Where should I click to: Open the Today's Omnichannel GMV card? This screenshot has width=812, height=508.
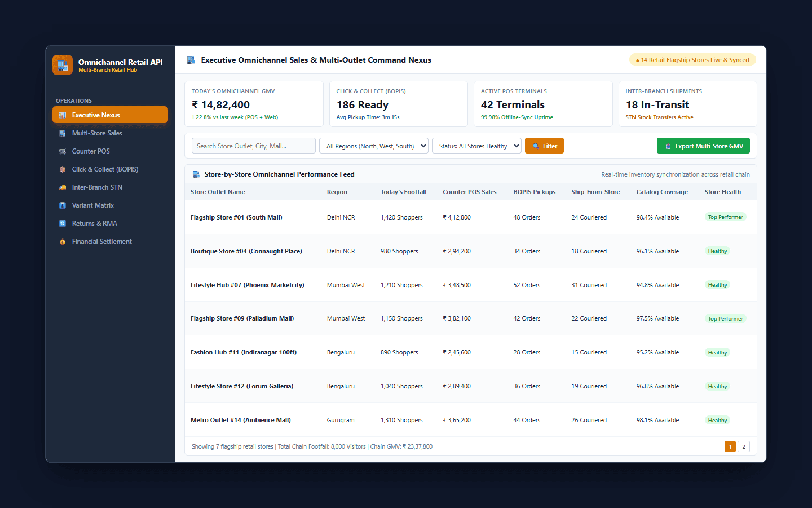click(254, 104)
